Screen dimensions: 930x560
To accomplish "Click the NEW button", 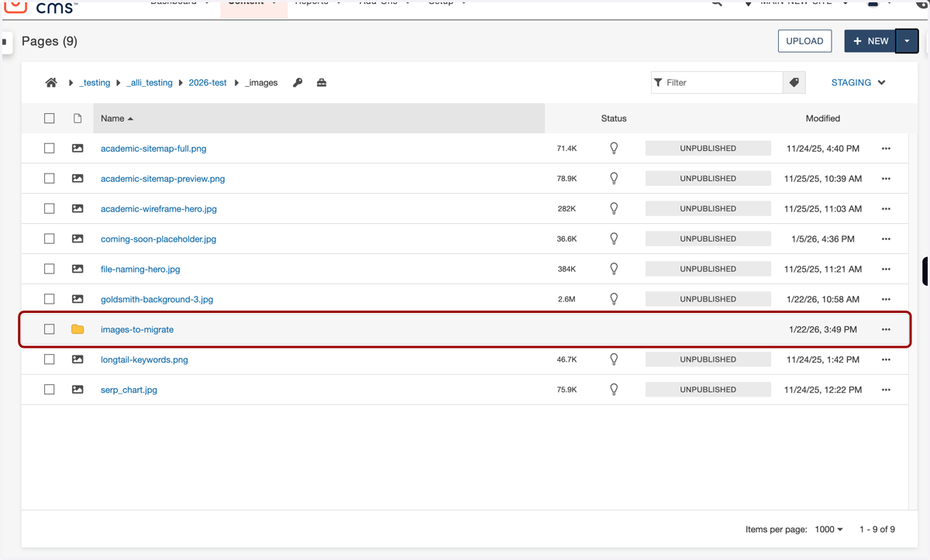I will coord(870,41).
